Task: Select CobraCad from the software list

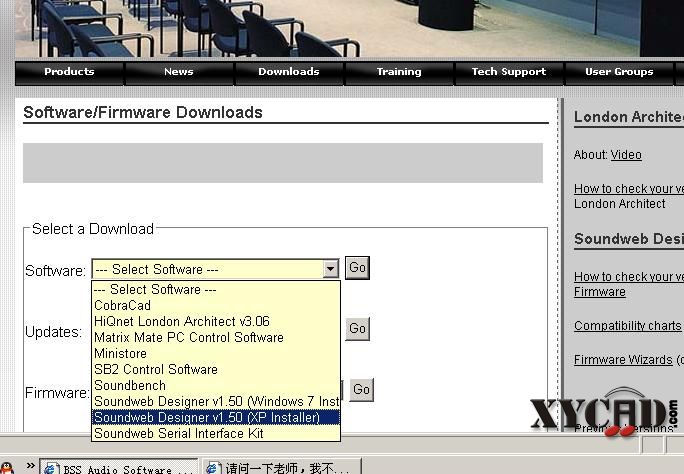Action: [x=216, y=306]
